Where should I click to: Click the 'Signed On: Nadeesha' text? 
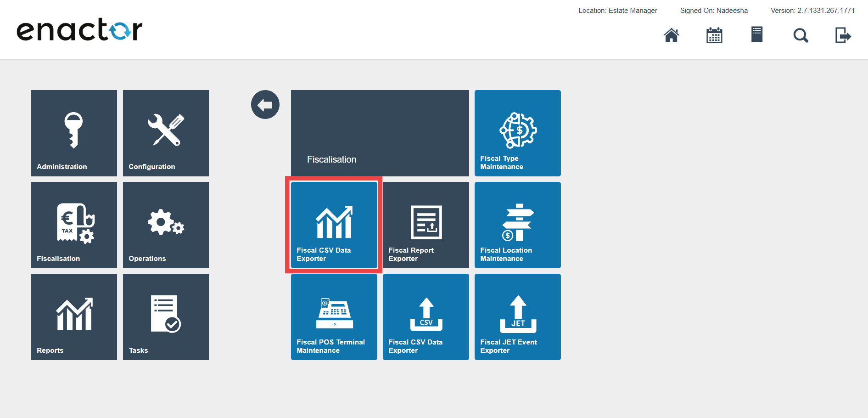[x=714, y=11]
